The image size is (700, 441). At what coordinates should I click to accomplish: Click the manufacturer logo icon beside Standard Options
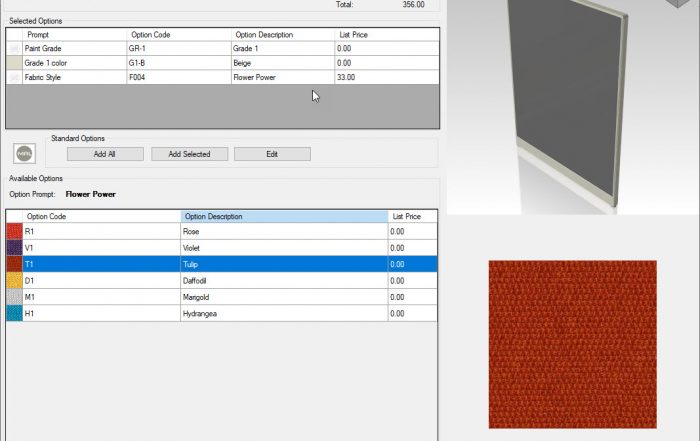[25, 154]
